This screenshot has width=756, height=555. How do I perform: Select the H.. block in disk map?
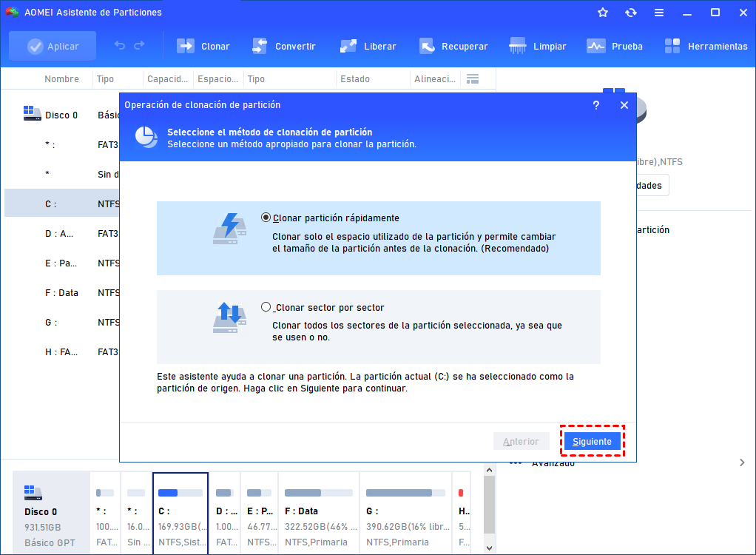click(x=462, y=514)
